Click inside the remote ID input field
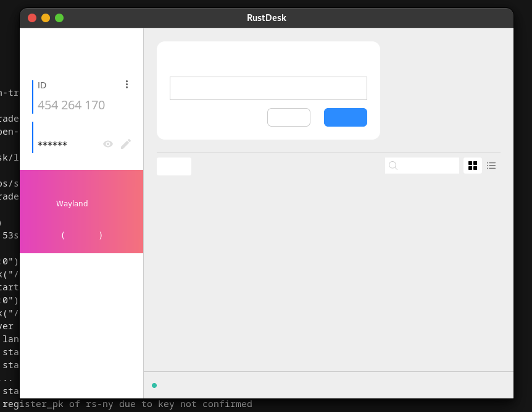This screenshot has width=532, height=412. (268, 88)
